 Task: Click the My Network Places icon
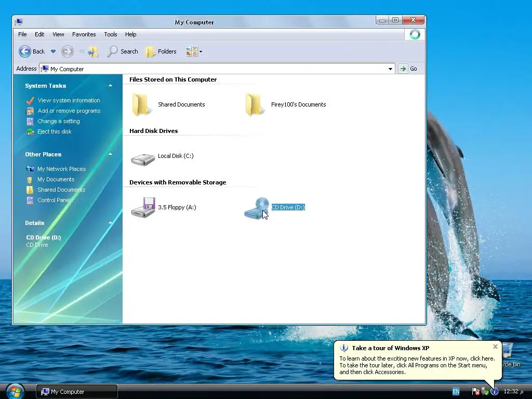pos(30,169)
